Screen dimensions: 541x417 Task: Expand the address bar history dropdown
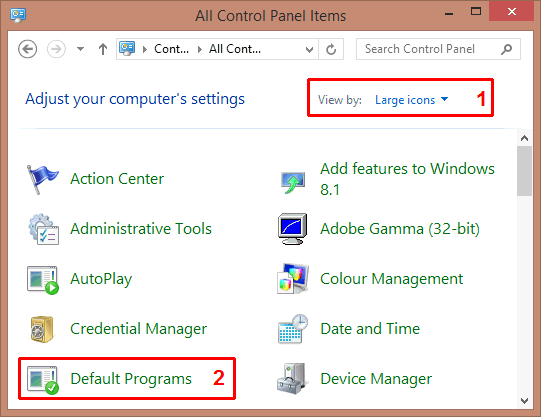tap(309, 49)
